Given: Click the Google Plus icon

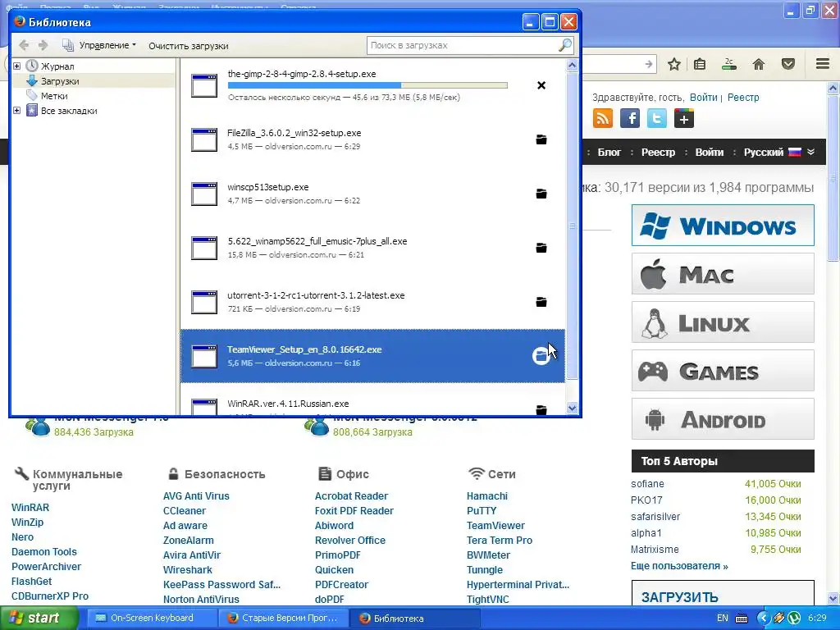Looking at the screenshot, I should click(x=684, y=118).
